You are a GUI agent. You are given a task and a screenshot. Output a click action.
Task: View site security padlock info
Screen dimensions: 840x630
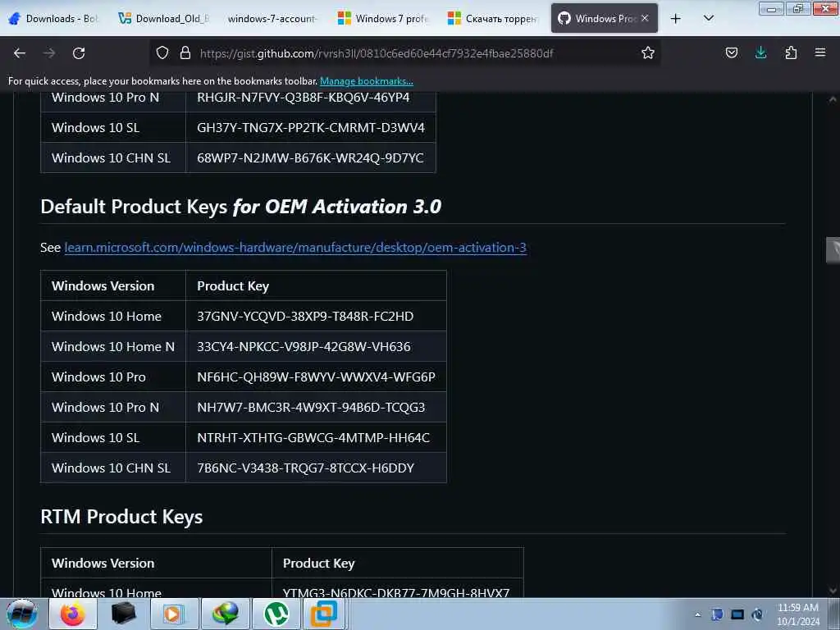tap(185, 52)
